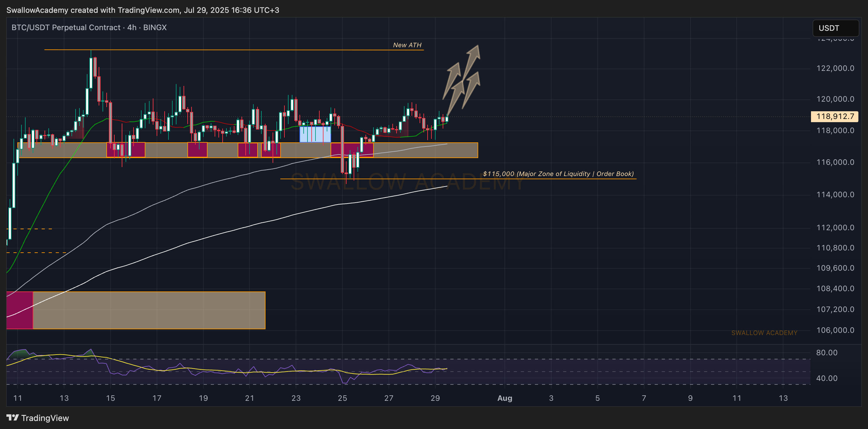Click the current price label 118,912.7
868x429 pixels.
pyautogui.click(x=835, y=116)
